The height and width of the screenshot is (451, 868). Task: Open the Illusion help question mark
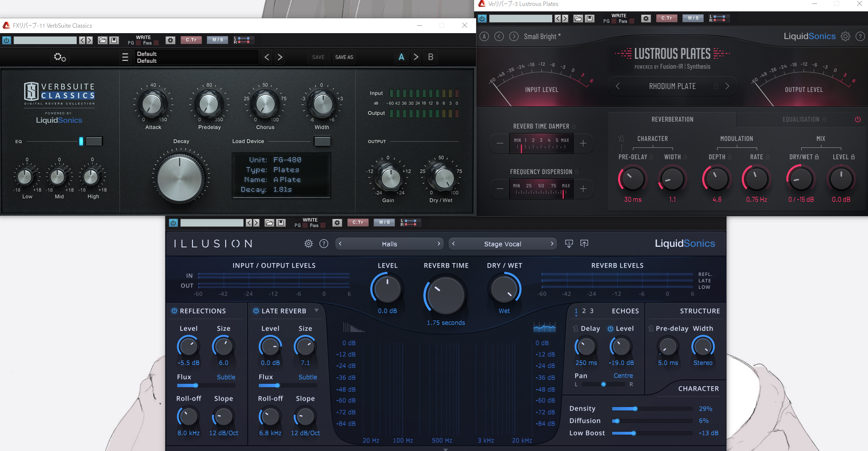pos(324,243)
